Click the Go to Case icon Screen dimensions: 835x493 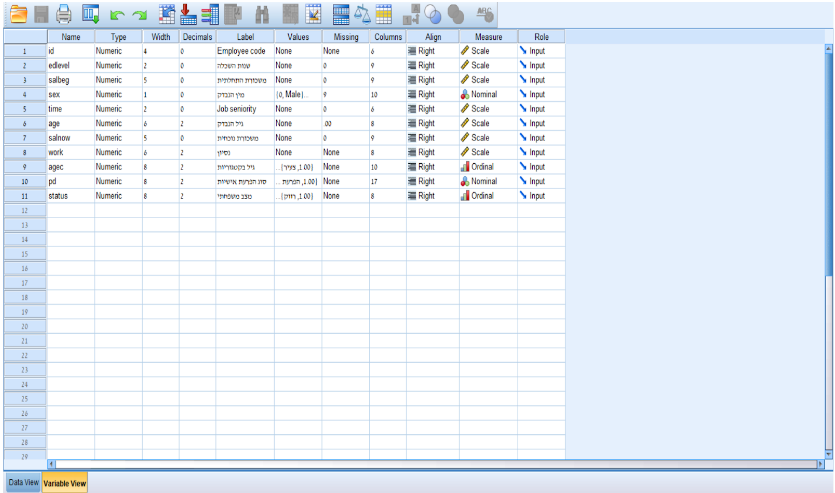coord(167,14)
